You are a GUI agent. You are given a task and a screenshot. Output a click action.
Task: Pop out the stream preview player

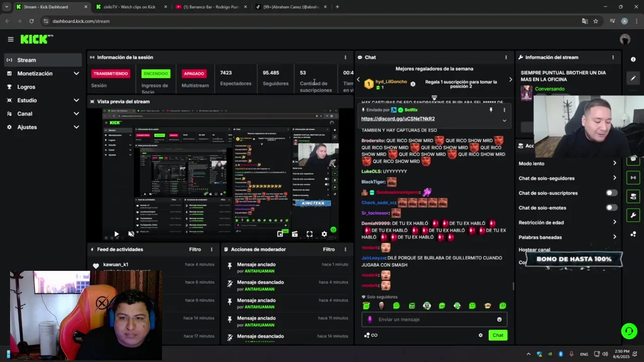coord(280,234)
